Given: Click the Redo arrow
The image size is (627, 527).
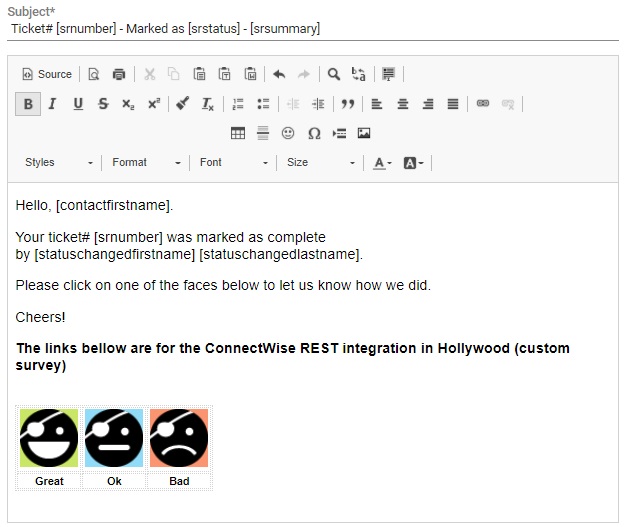Looking at the screenshot, I should coord(304,74).
